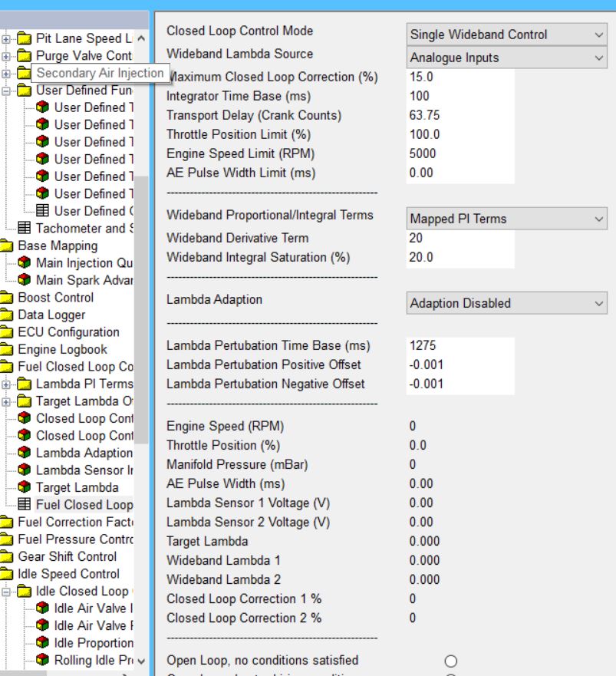
Task: Open the Closed Loop Control Mode dropdown
Action: pyautogui.click(x=506, y=35)
